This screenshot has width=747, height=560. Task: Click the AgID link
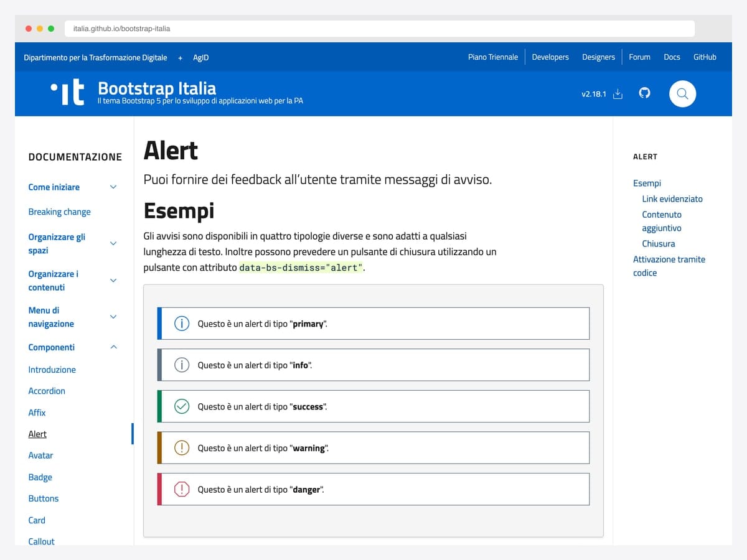pos(200,58)
